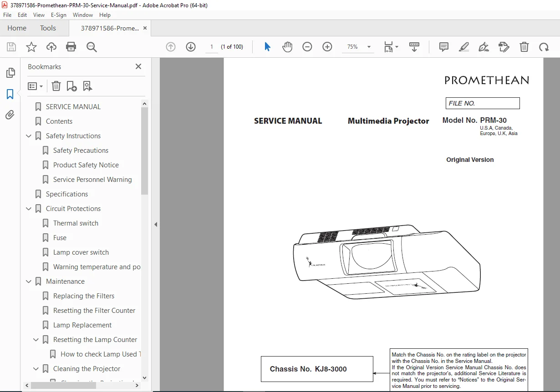The width and height of the screenshot is (560, 392).
Task: Collapse Resetting the Lamp Counter bookmark
Action: (36, 340)
